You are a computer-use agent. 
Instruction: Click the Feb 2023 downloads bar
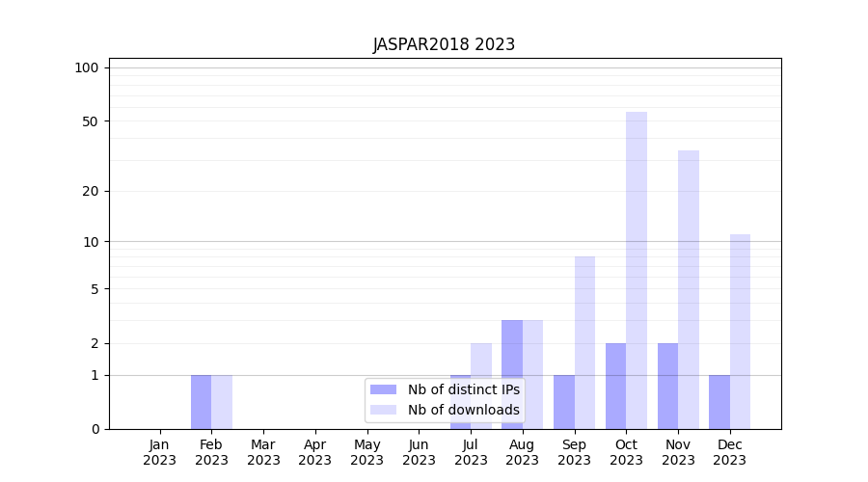[222, 402]
